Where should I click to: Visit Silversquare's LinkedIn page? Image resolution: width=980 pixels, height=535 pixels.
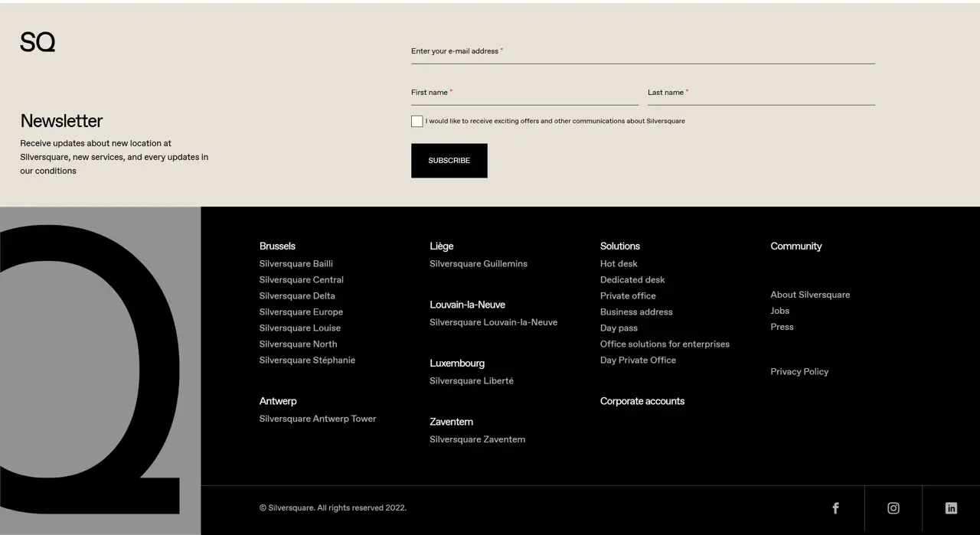pyautogui.click(x=951, y=507)
